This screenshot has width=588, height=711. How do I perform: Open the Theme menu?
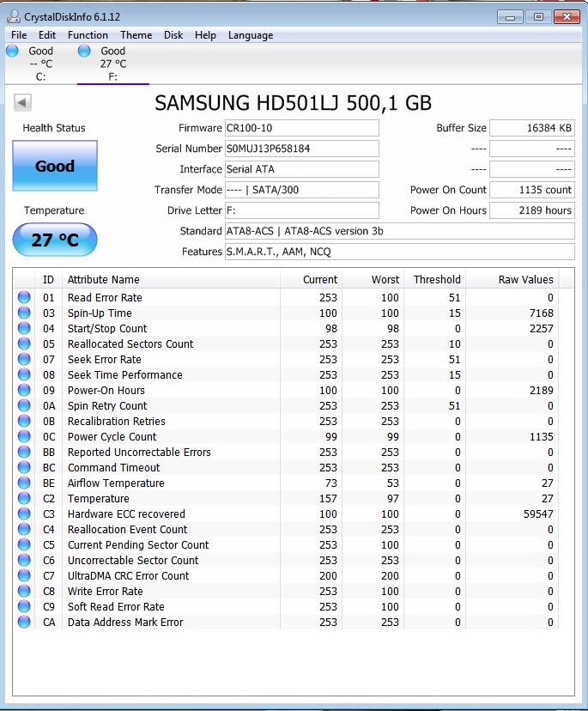pyautogui.click(x=136, y=35)
